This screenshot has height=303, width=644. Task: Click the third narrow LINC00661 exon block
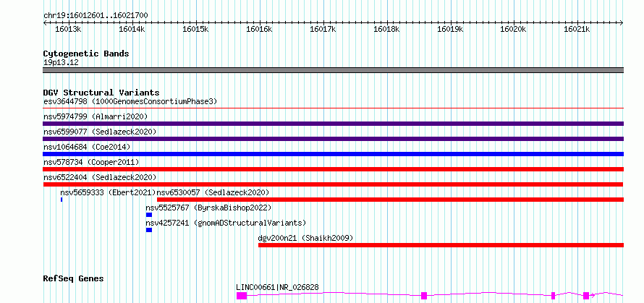[554, 296]
